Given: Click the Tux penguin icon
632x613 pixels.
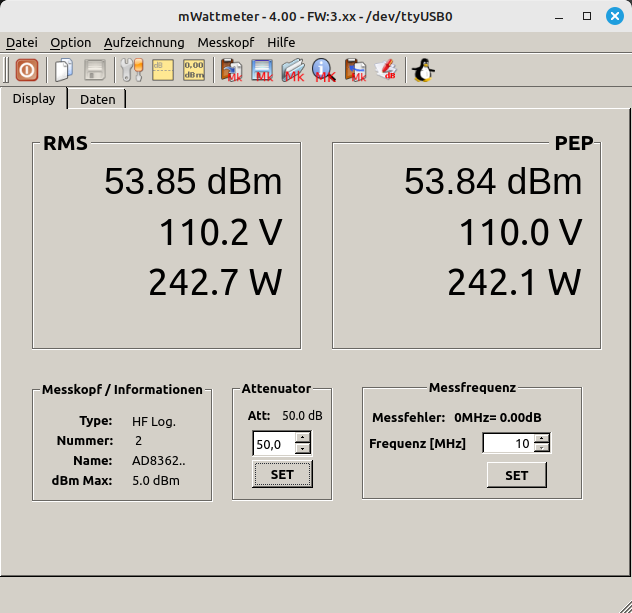Looking at the screenshot, I should pos(423,70).
